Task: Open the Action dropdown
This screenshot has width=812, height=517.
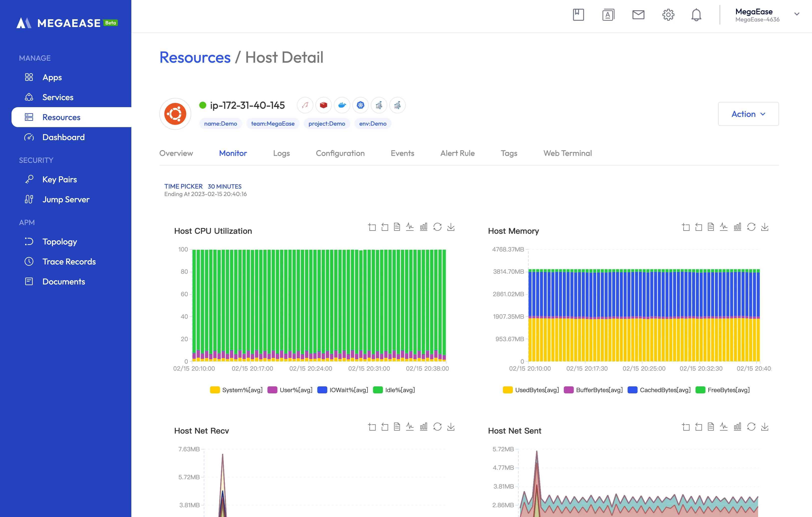Action: (x=748, y=114)
